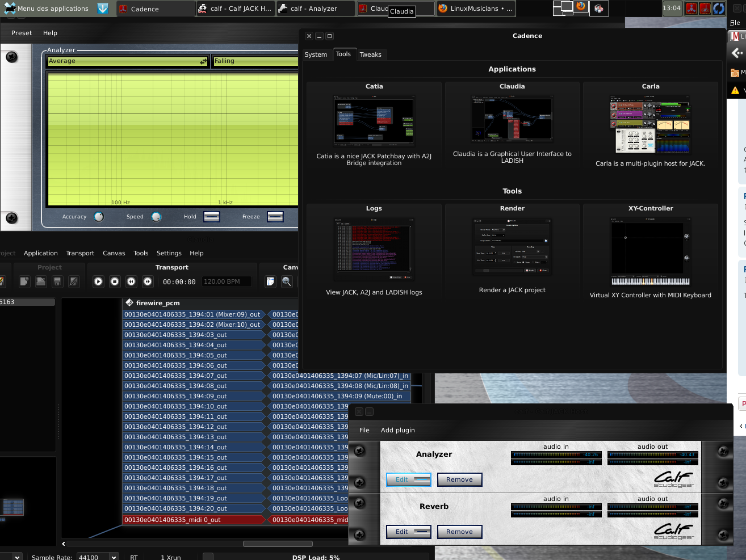
Task: Click the transport rewind (backwards) icon
Action: (131, 281)
